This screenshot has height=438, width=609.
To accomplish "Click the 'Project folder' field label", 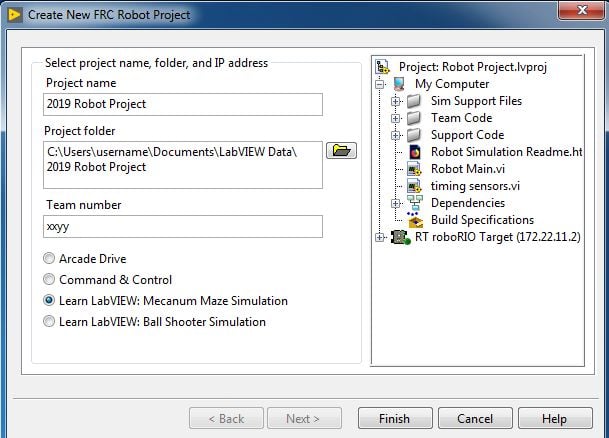I will (x=80, y=131).
